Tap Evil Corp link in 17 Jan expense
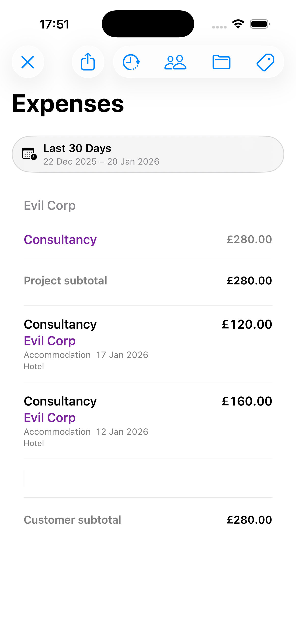Viewport: 296px width, 644px height. (x=50, y=341)
